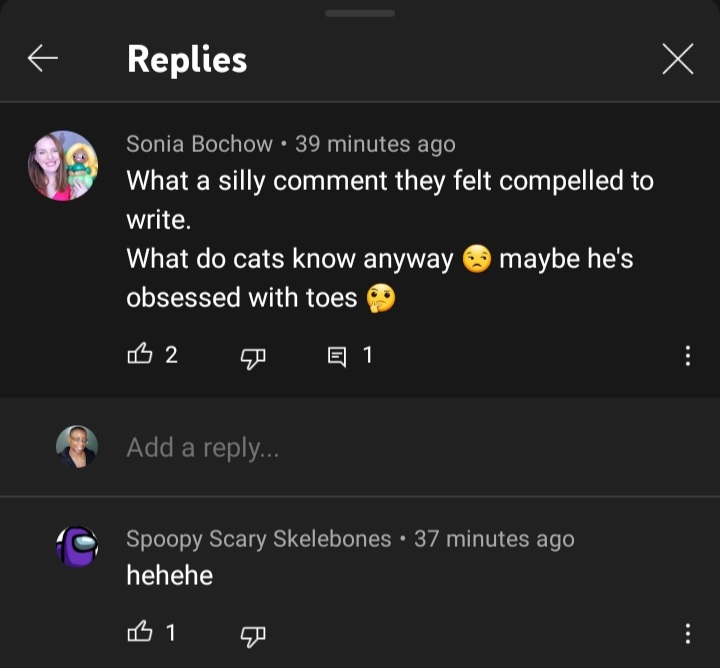Image resolution: width=720 pixels, height=668 pixels.
Task: Open more options for the "hehehe" reply
Action: click(687, 632)
